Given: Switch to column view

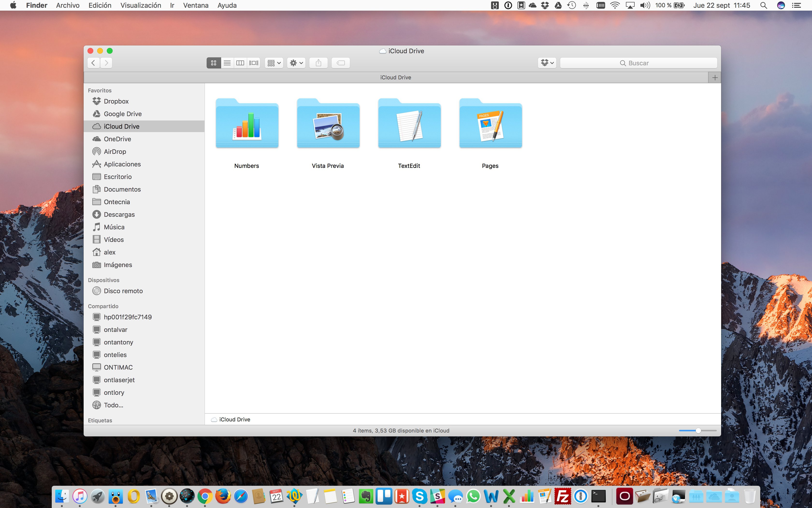Looking at the screenshot, I should [x=240, y=63].
